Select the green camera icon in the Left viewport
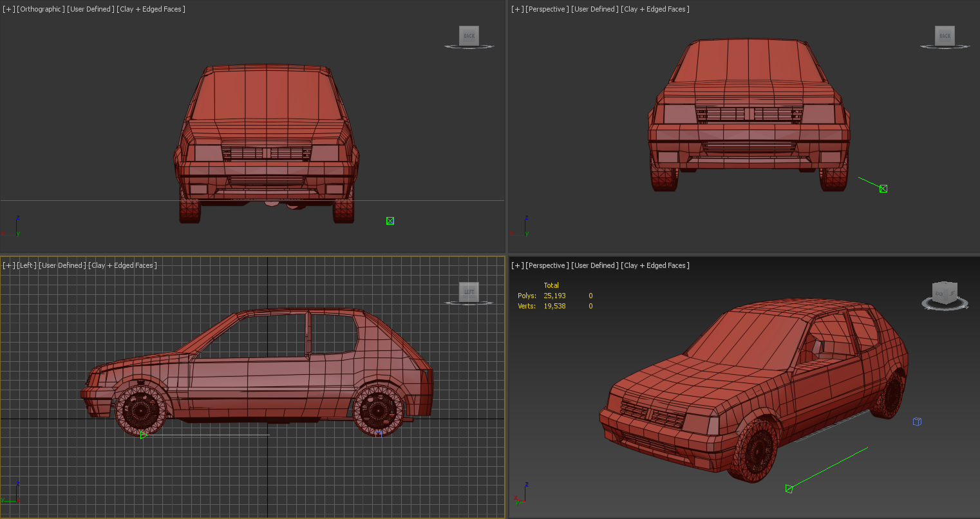This screenshot has width=980, height=519. 144,435
